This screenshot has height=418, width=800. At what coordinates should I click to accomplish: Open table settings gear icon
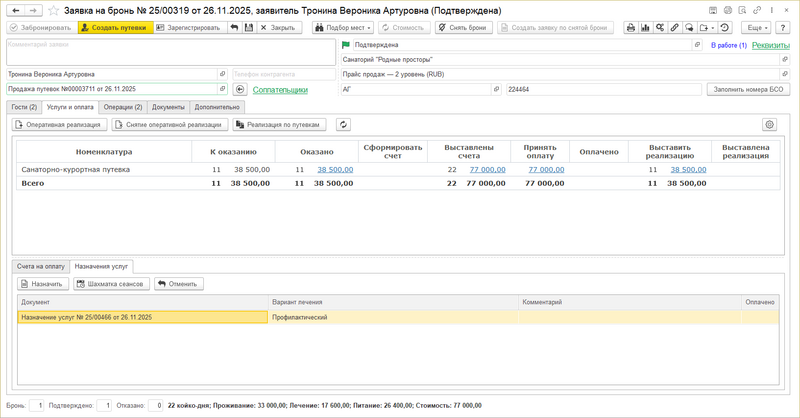coord(769,125)
